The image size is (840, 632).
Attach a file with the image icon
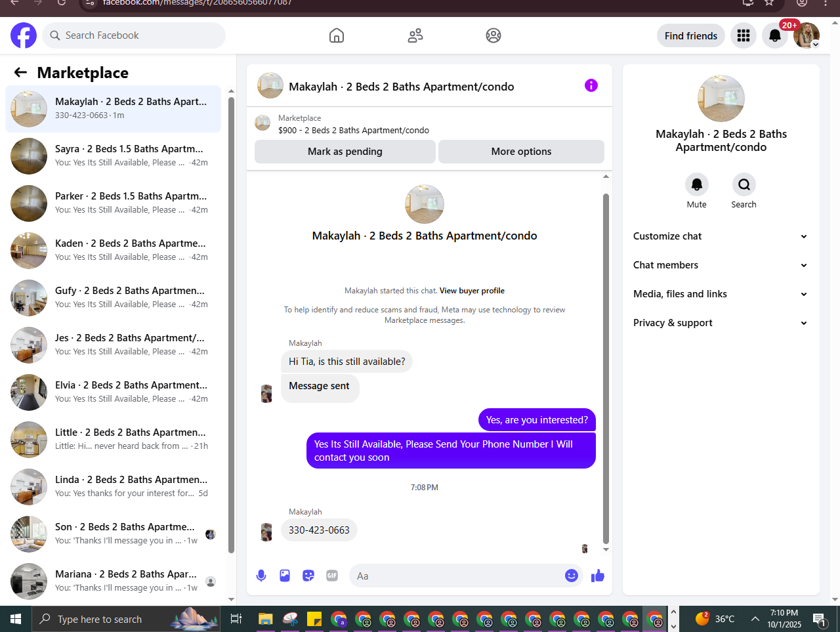pos(285,576)
